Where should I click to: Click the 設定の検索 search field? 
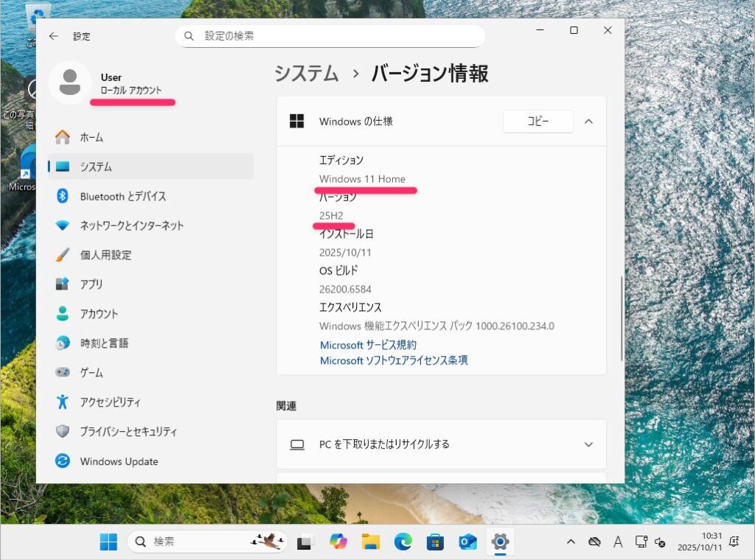[x=330, y=36]
